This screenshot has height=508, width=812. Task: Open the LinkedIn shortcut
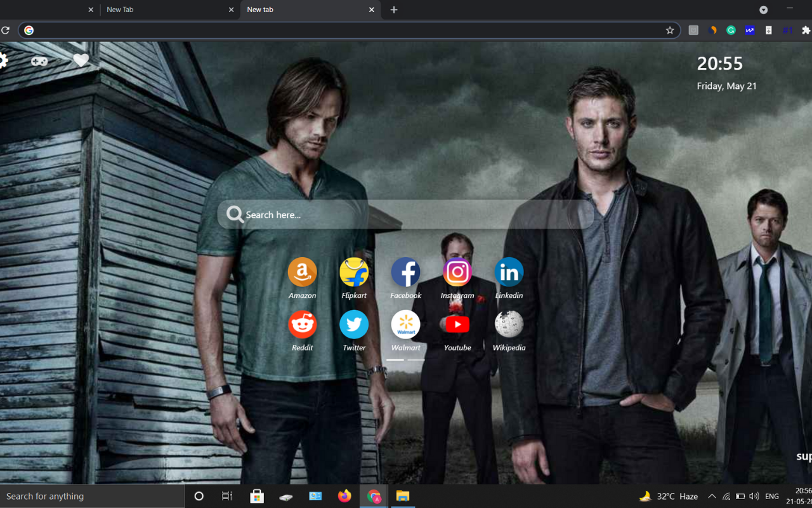(509, 272)
